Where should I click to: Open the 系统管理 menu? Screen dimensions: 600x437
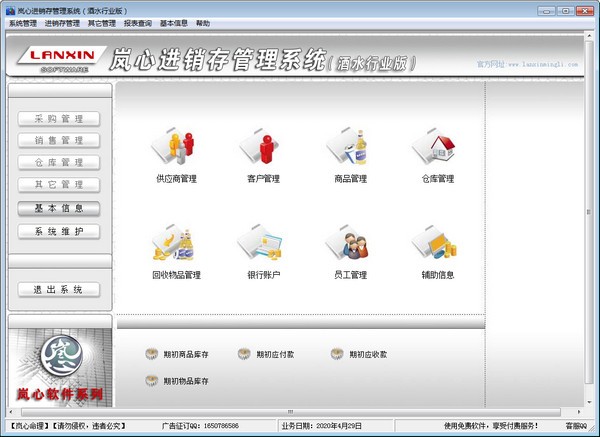tap(23, 23)
